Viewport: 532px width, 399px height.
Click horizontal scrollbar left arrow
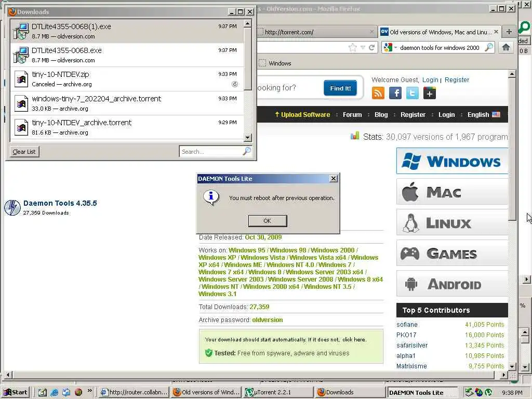pos(8,375)
